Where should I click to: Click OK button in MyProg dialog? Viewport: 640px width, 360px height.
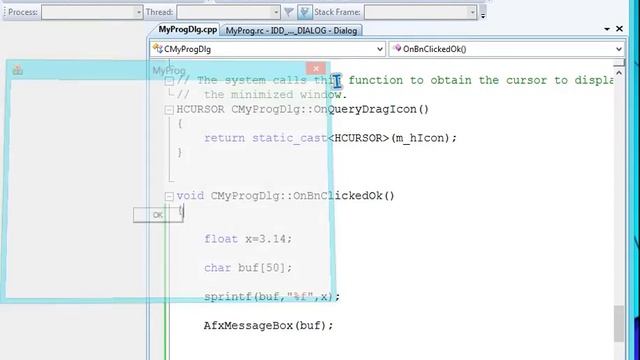pyautogui.click(x=158, y=215)
